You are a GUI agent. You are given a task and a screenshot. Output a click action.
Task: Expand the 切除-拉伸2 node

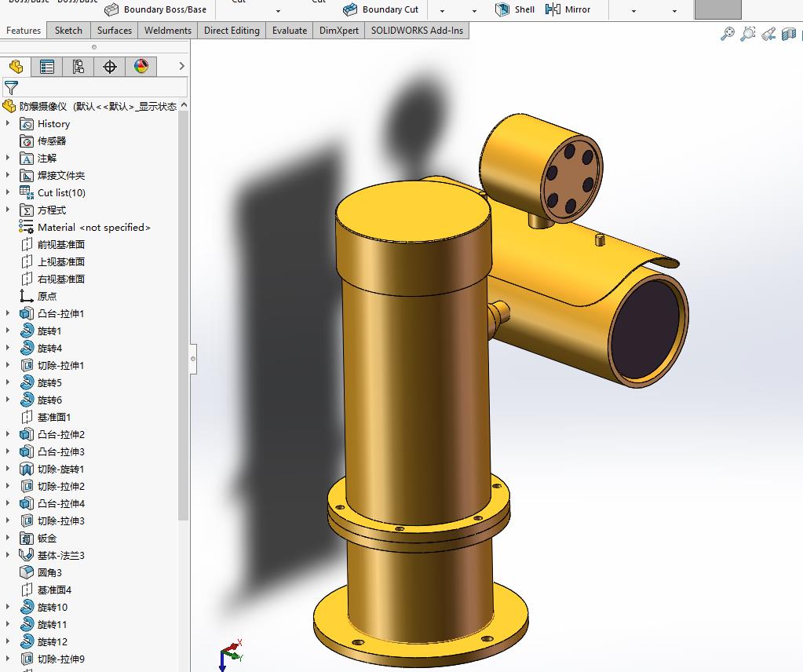(x=8, y=486)
